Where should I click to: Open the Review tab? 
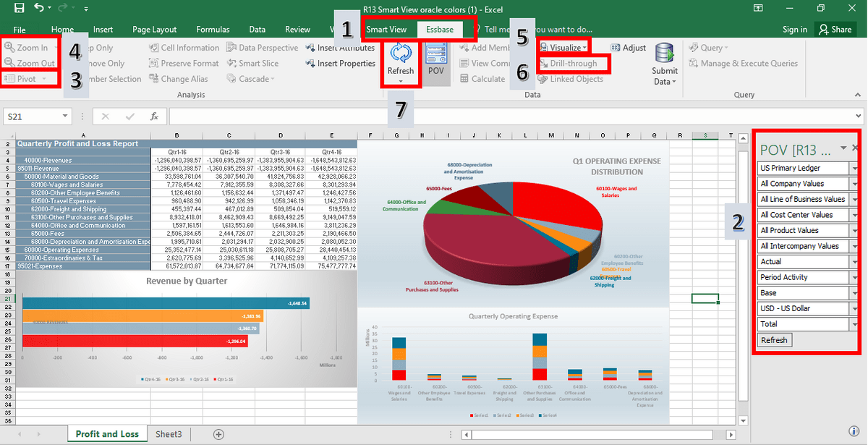click(297, 30)
